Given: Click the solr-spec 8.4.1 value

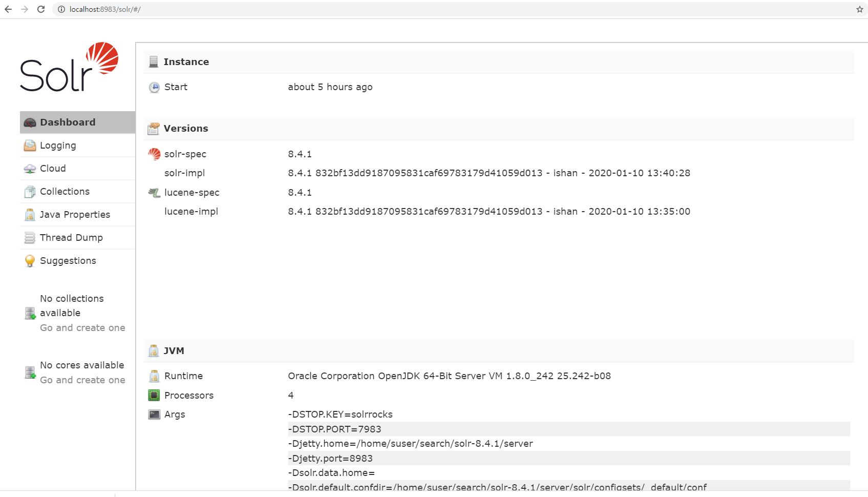Looking at the screenshot, I should [x=300, y=154].
